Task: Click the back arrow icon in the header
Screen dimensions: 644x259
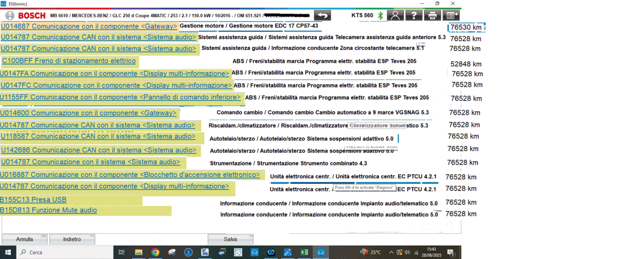Action: tap(323, 15)
